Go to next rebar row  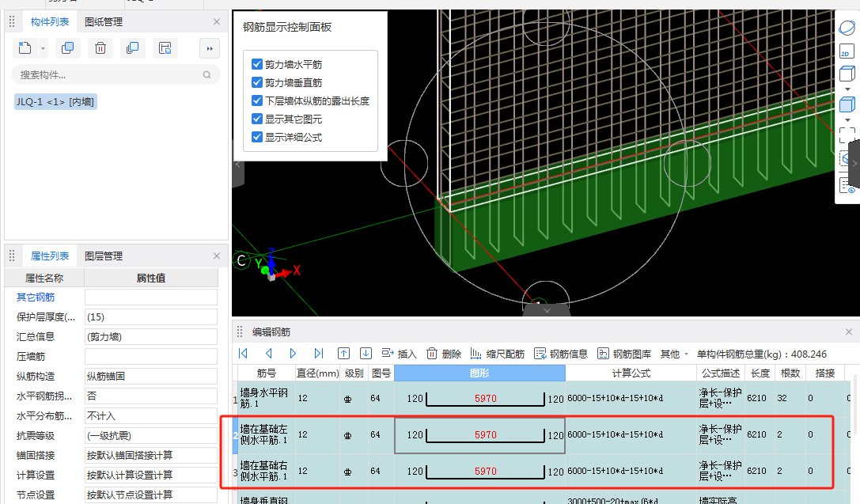[x=293, y=354]
